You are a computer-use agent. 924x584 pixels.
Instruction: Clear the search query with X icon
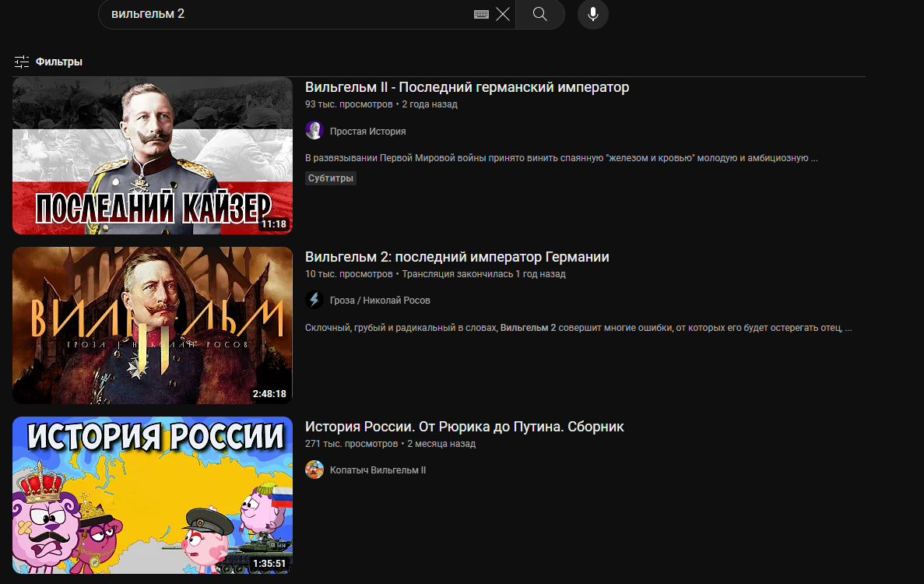(x=503, y=14)
